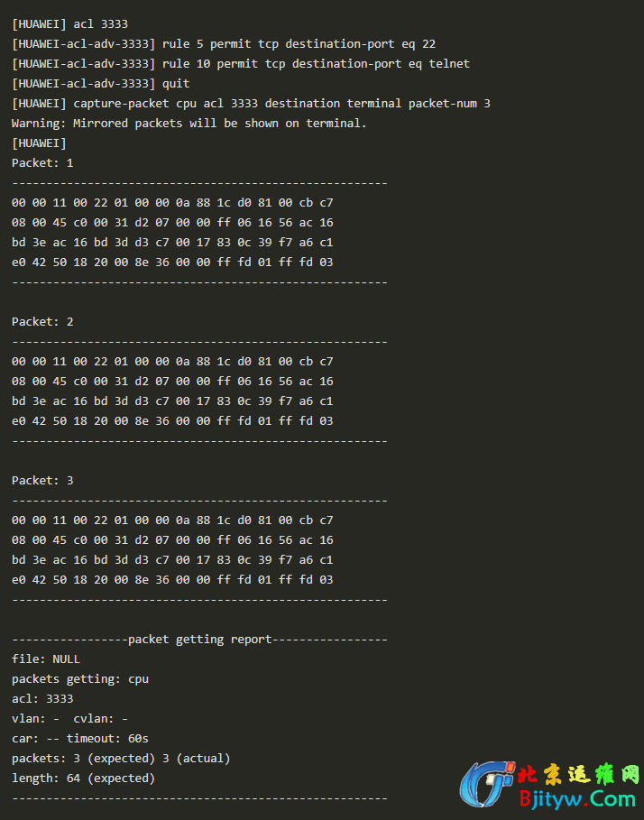Select the rule 5 permit tcp line

coord(224,44)
